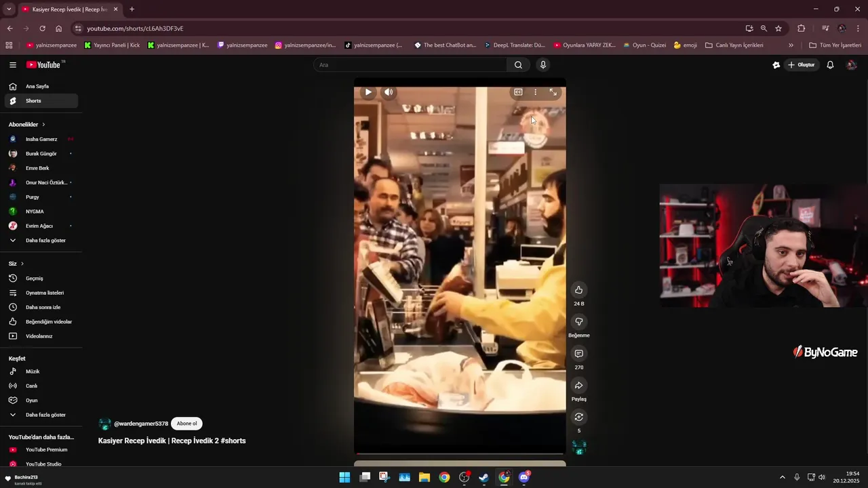Open the 270 comments panel
Image resolution: width=868 pixels, height=488 pixels.
[578, 354]
